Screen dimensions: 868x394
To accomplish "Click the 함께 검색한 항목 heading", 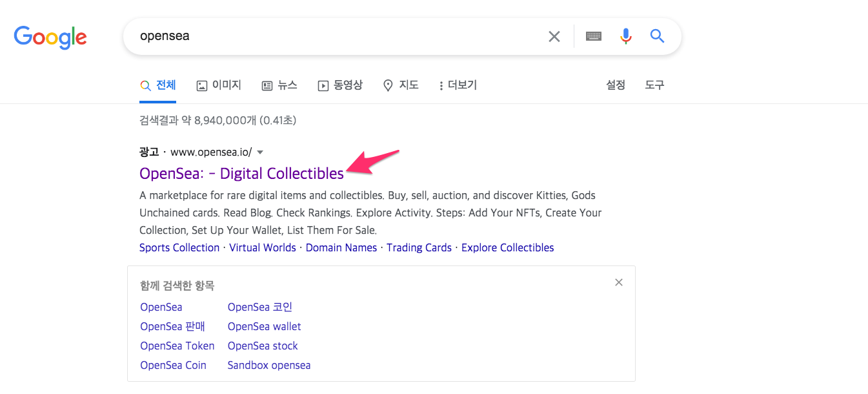I will (177, 285).
